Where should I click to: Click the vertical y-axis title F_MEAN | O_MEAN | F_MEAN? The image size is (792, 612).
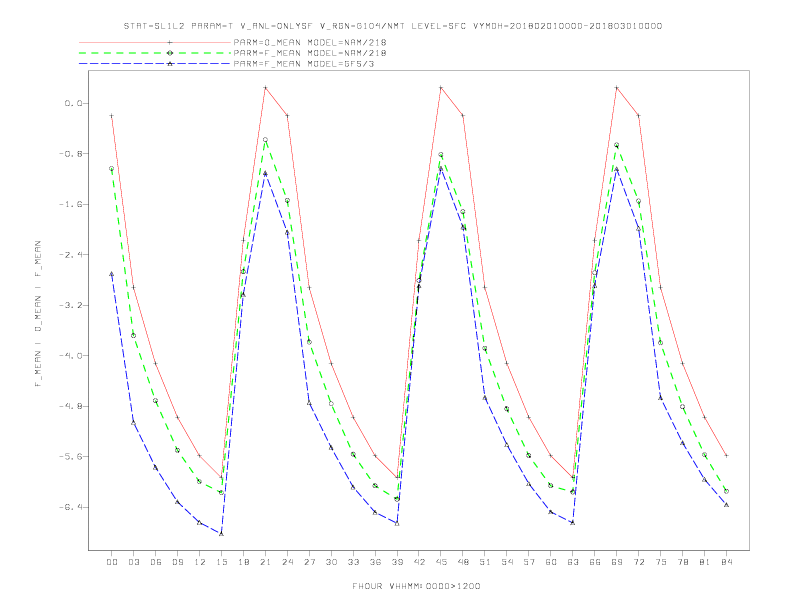(38, 314)
